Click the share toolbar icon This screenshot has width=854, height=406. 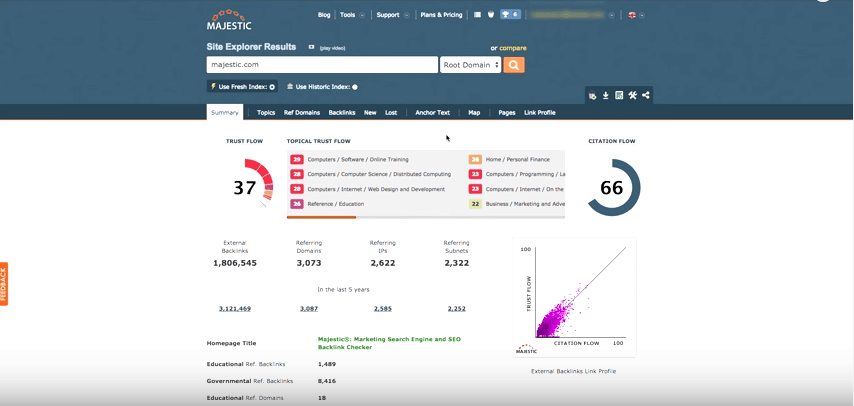(x=645, y=96)
